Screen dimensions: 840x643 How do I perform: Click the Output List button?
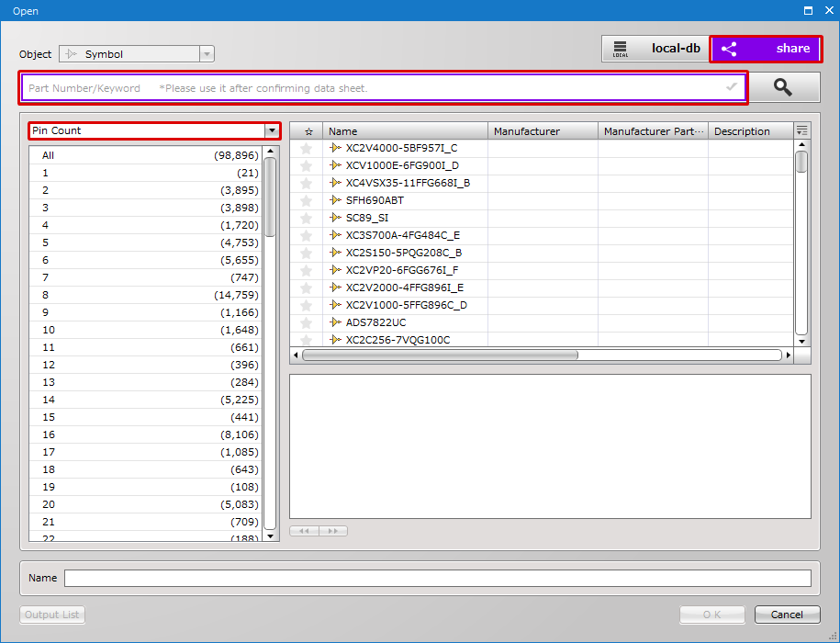51,614
